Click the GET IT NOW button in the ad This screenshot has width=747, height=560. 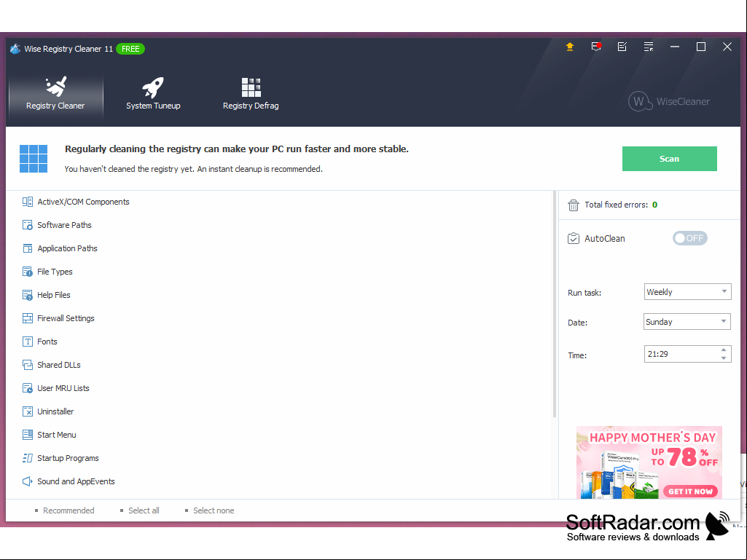pyautogui.click(x=690, y=492)
